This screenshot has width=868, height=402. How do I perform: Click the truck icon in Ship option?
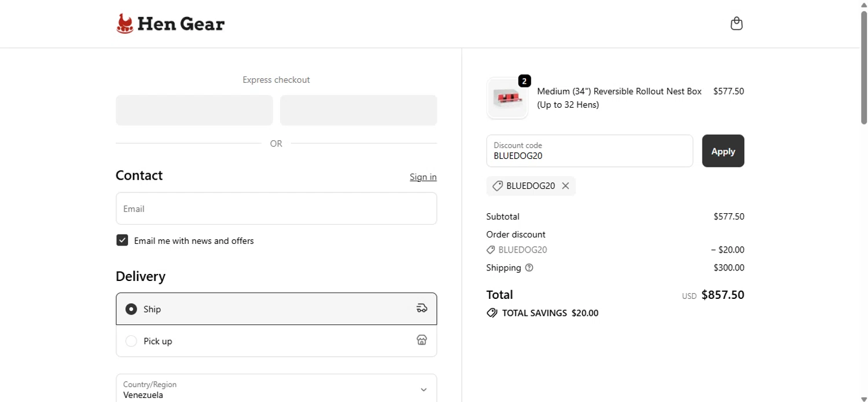pyautogui.click(x=422, y=308)
